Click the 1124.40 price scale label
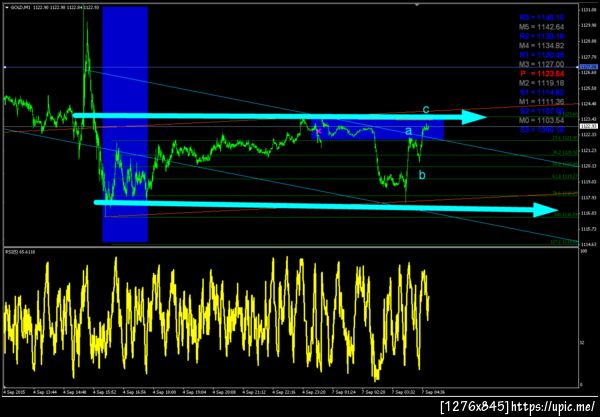Viewport: 600px width, 417px height. pos(587,104)
